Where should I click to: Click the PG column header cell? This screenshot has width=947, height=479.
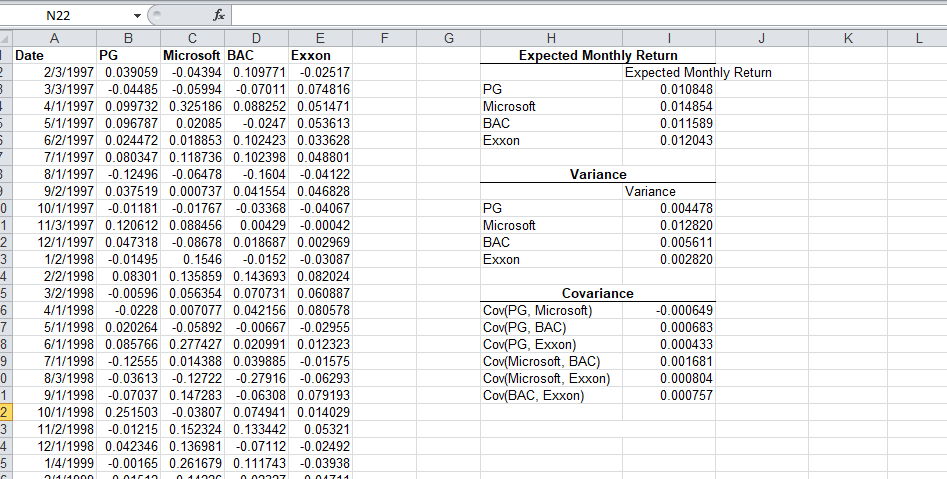(129, 56)
